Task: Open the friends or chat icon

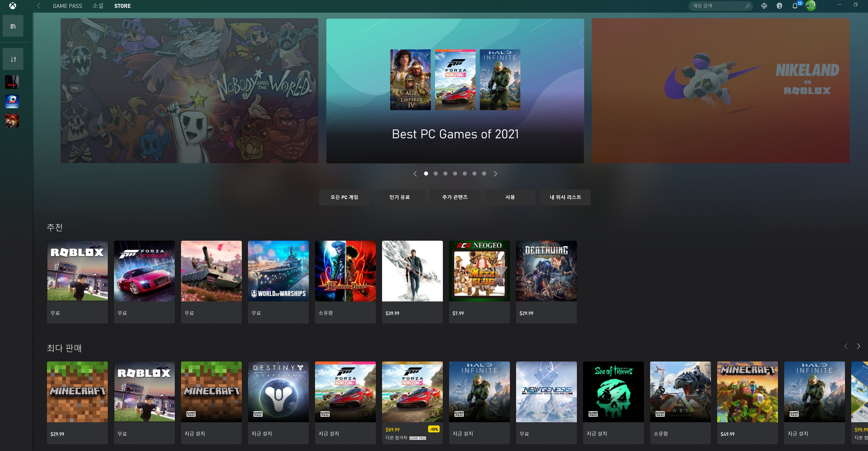Action: pyautogui.click(x=779, y=6)
